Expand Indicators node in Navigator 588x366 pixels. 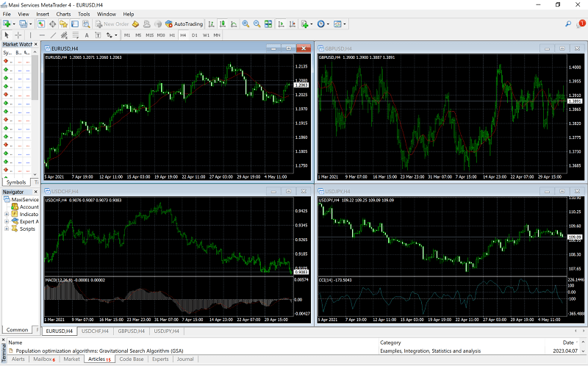click(7, 214)
